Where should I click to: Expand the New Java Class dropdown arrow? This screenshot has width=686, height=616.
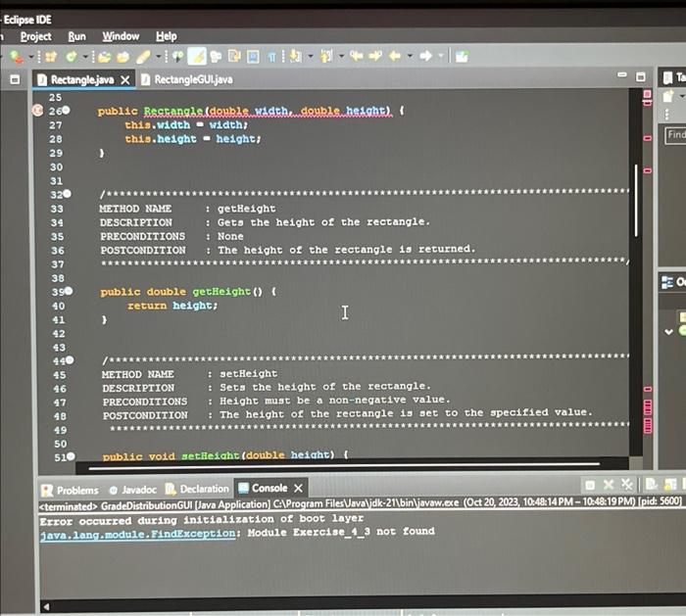pos(86,57)
